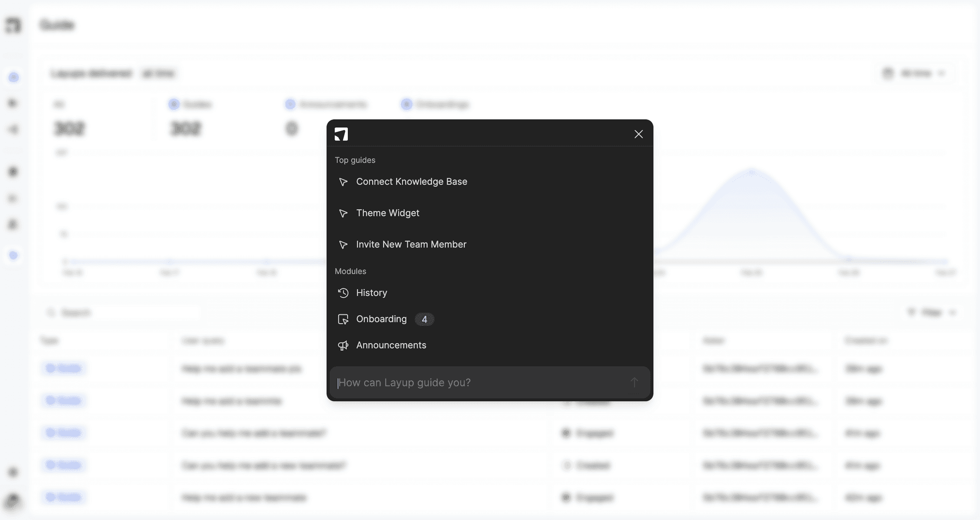Toggle the Guides metric indicator dot
The height and width of the screenshot is (520, 980).
(173, 104)
